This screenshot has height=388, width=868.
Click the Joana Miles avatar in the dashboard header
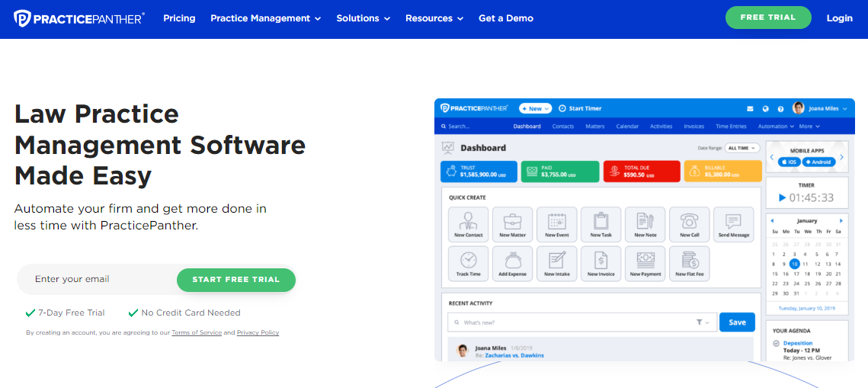coord(798,108)
